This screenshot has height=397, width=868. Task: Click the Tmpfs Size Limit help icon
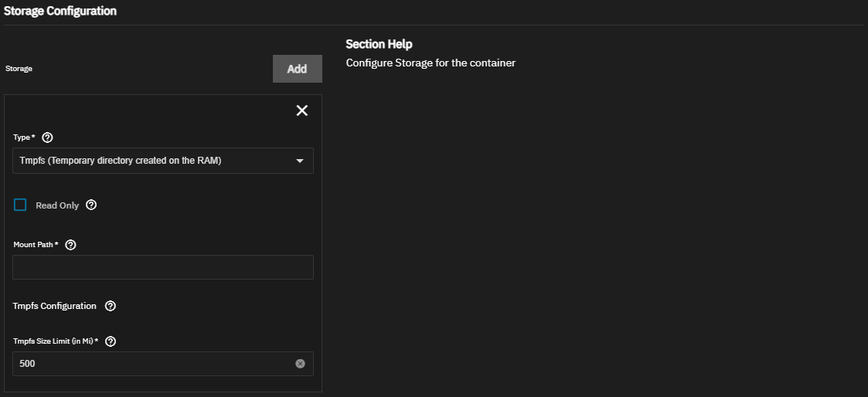click(x=110, y=341)
